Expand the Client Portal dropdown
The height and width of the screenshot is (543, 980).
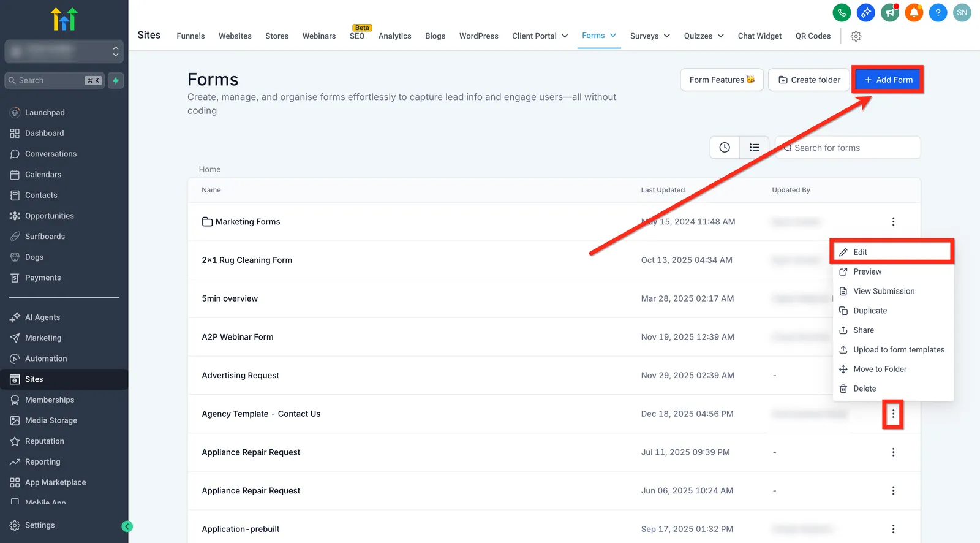coord(565,36)
